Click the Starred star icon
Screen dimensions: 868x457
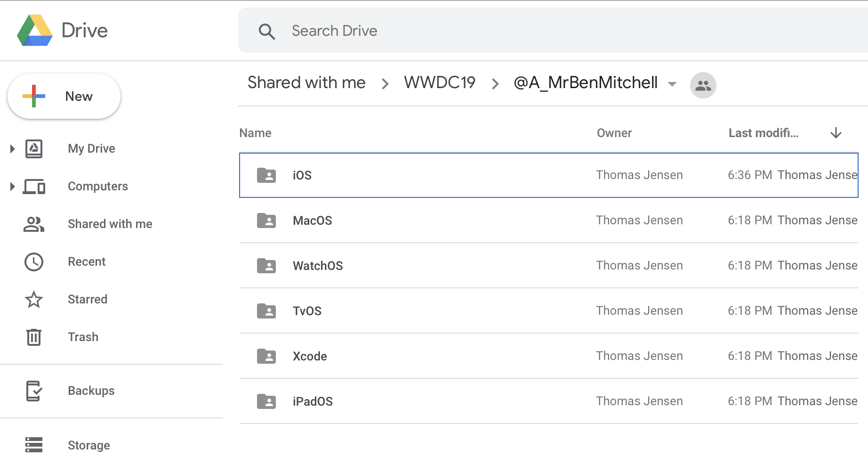pyautogui.click(x=34, y=300)
